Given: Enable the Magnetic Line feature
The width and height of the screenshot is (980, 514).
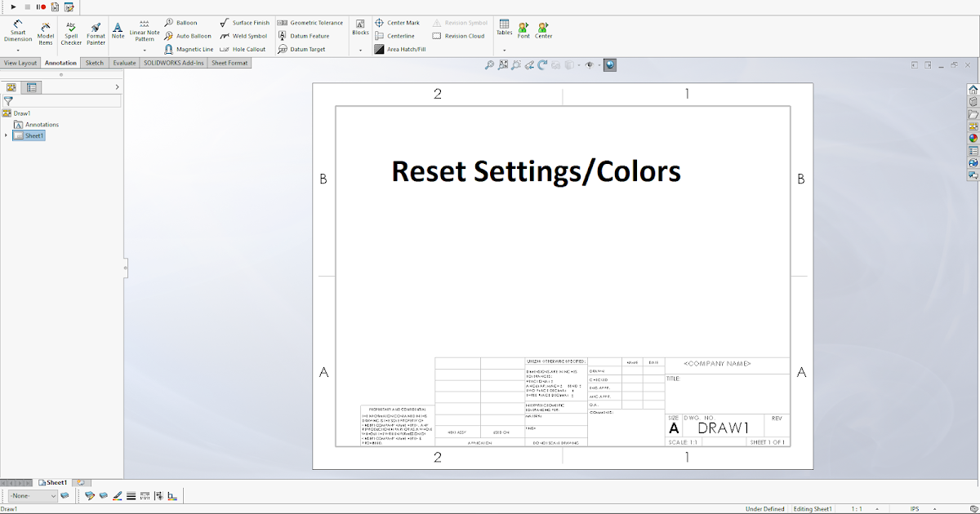Looking at the screenshot, I should tap(189, 49).
